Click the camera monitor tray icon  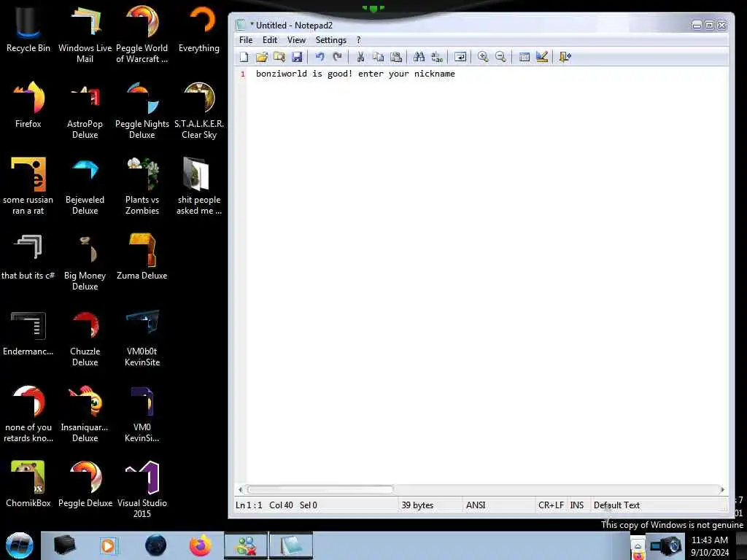pos(666,545)
